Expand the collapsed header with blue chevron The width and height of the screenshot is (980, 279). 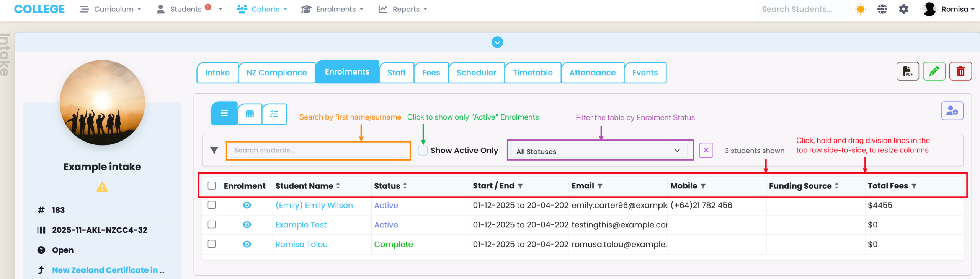497,42
